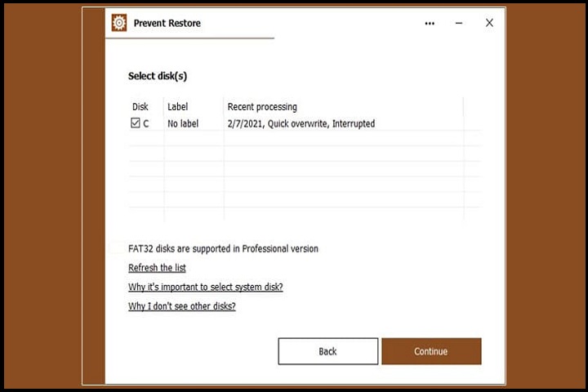This screenshot has height=392, width=588.
Task: Minimize the Prevent Restore window
Action: click(x=460, y=24)
